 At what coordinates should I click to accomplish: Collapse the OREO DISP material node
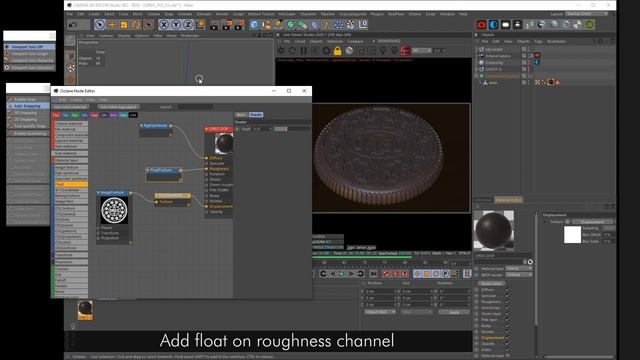point(207,129)
